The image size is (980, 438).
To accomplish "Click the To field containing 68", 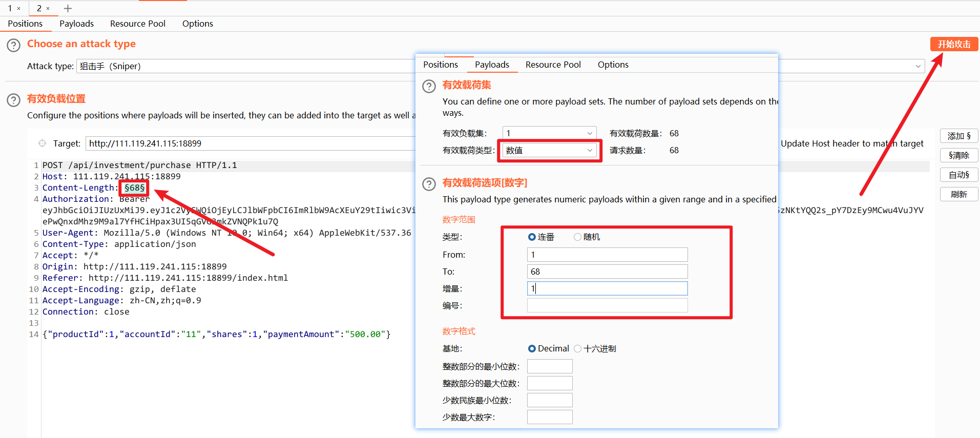I will click(607, 272).
